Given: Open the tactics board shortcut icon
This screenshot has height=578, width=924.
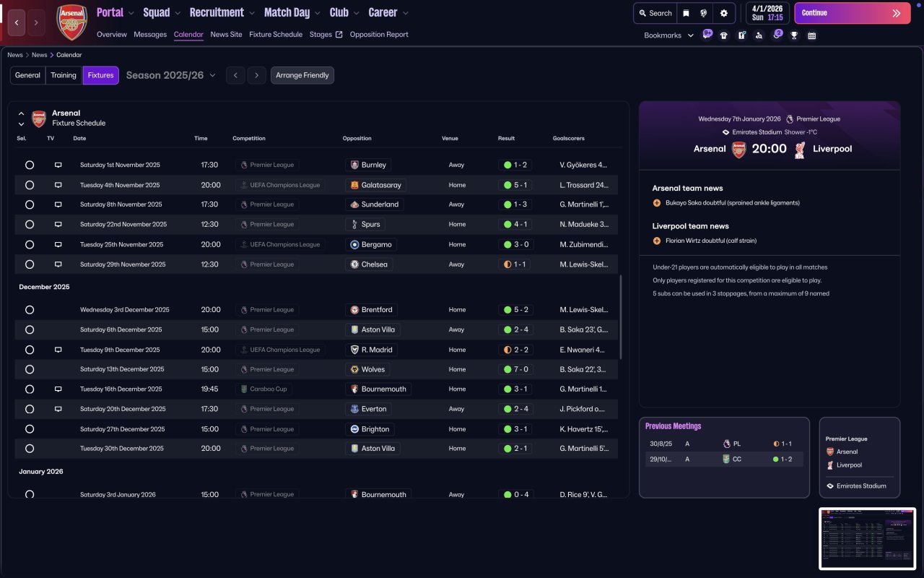Looking at the screenshot, I should click(741, 35).
